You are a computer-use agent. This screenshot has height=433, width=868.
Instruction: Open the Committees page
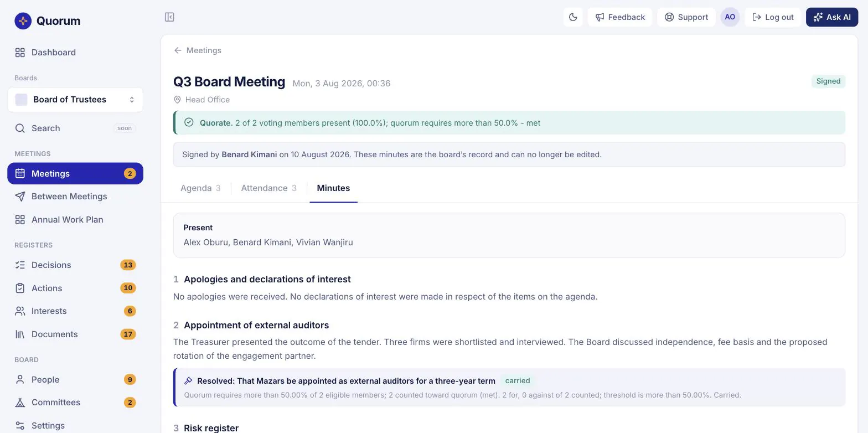[75, 403]
